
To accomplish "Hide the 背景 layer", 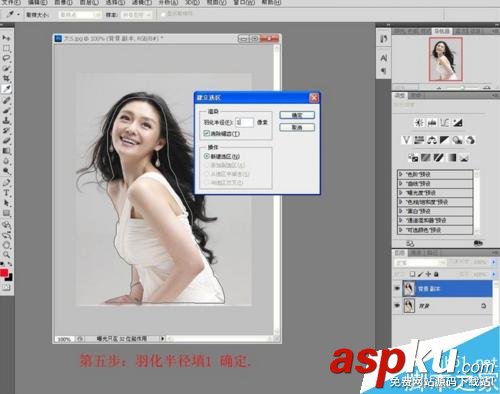I will (x=397, y=305).
